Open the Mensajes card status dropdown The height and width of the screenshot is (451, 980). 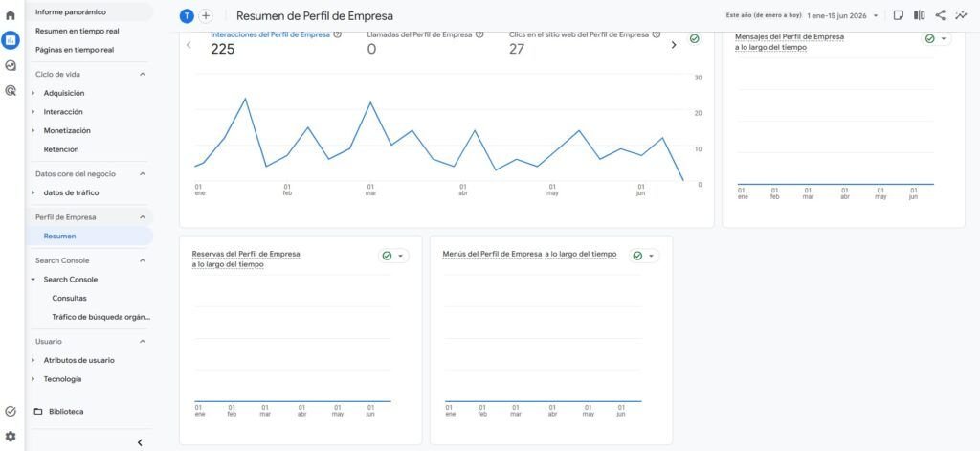point(936,39)
